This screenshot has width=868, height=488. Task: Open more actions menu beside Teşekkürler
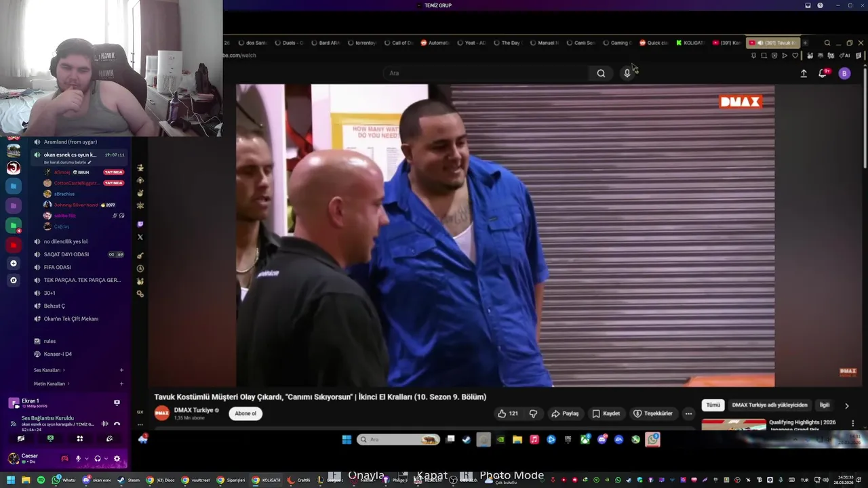click(x=688, y=413)
